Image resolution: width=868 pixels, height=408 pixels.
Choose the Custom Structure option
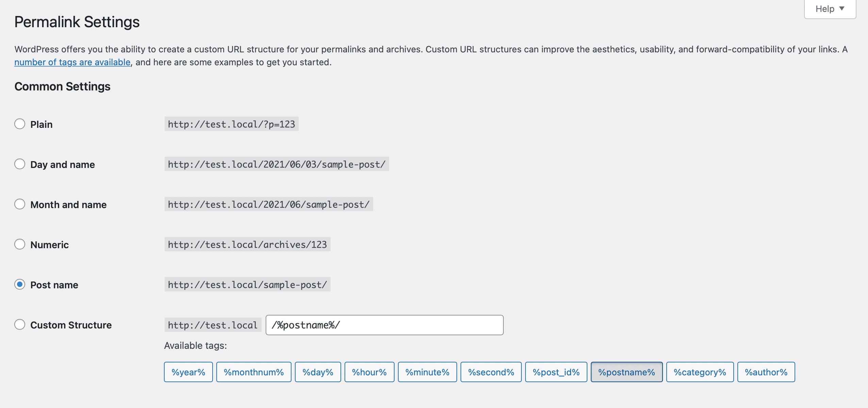(x=20, y=324)
